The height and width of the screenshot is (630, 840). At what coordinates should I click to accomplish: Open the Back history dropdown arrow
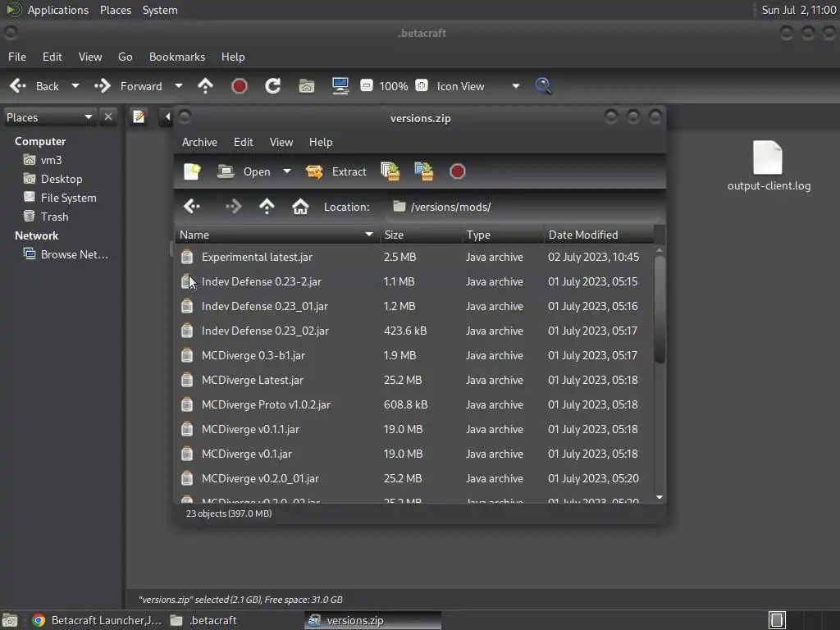coord(75,85)
